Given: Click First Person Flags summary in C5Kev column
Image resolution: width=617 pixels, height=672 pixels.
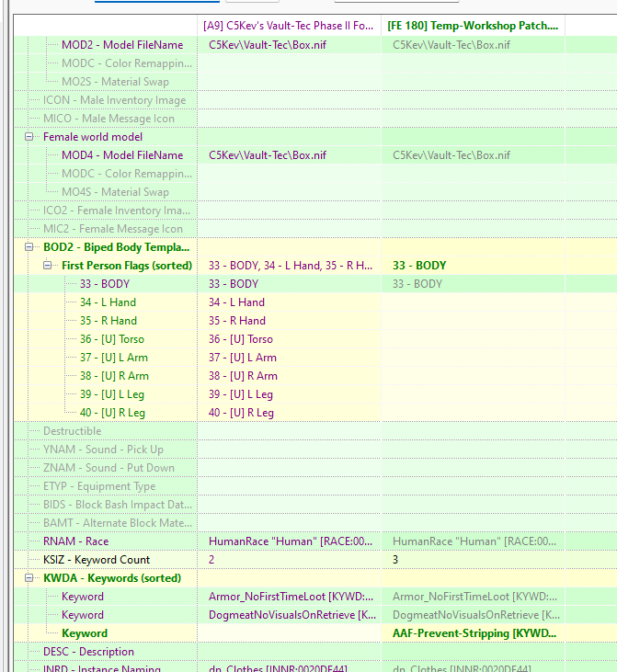Looking at the screenshot, I should tap(291, 266).
